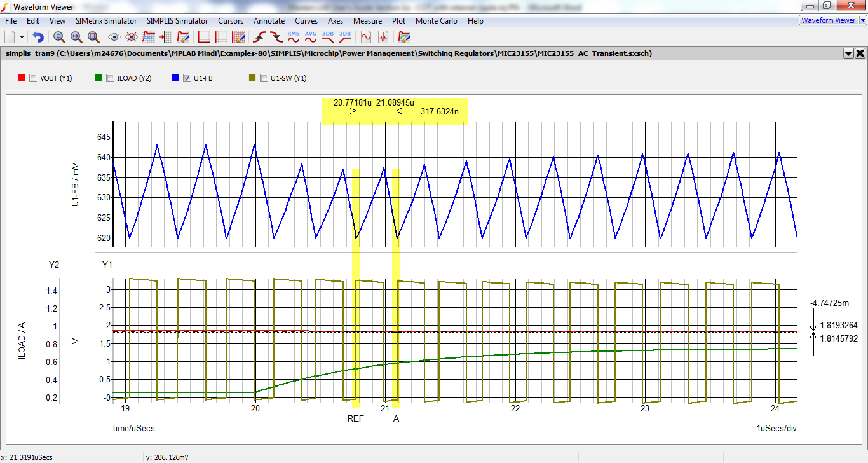Click the new grid icon
The image size is (868, 463).
click(x=221, y=38)
